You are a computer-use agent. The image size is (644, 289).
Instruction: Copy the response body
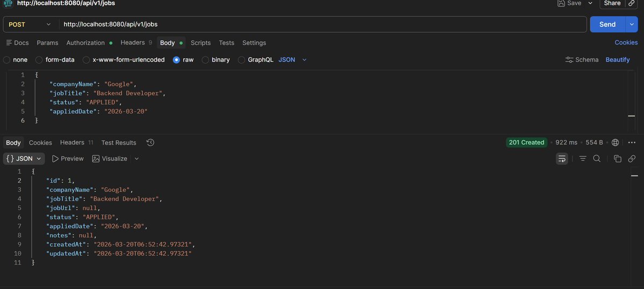617,158
